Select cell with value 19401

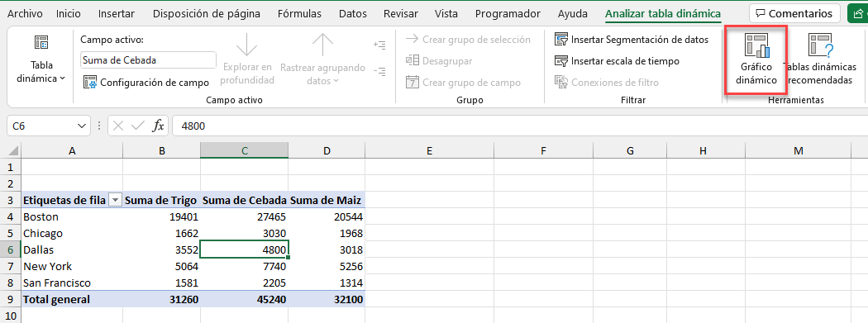click(x=162, y=216)
